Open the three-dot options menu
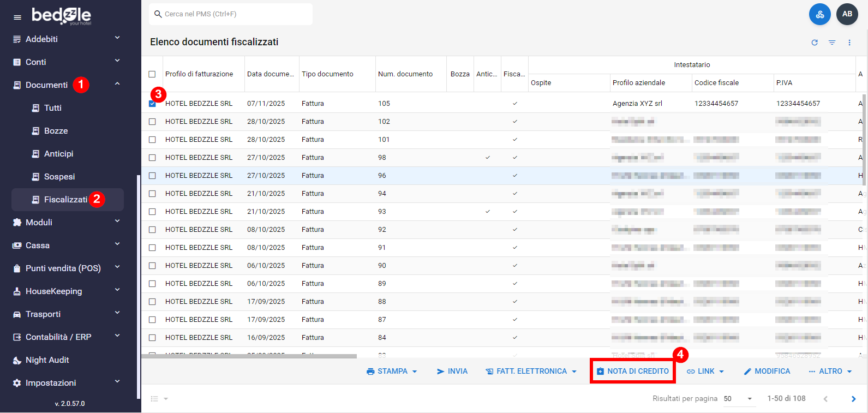 coord(849,43)
